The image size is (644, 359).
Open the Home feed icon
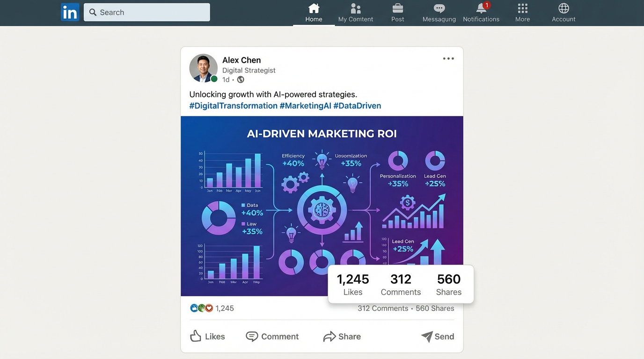(x=314, y=8)
